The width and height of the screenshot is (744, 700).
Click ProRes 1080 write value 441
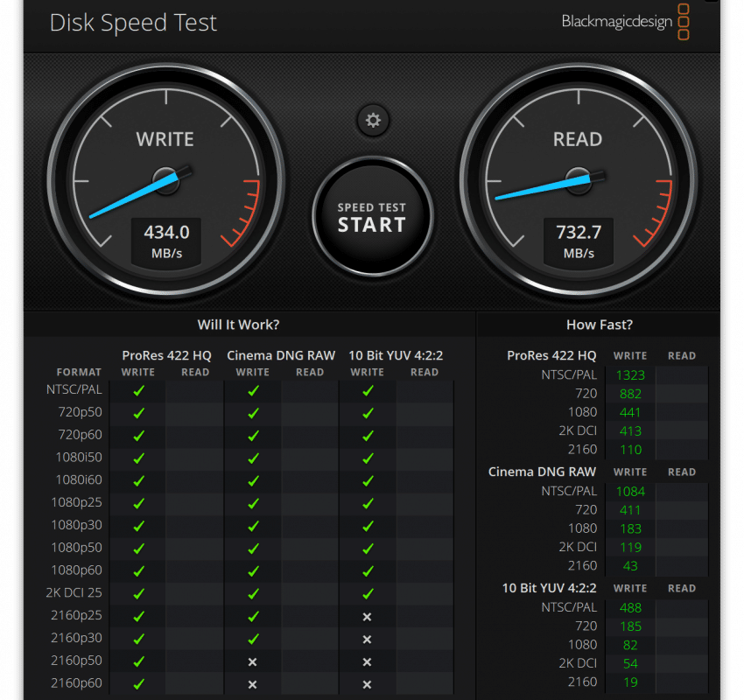[x=630, y=413]
